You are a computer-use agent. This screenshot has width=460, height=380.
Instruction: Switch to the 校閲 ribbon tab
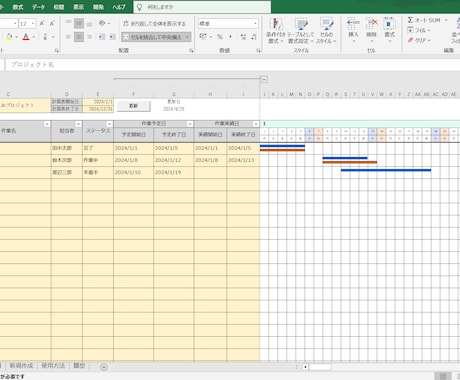tap(59, 7)
